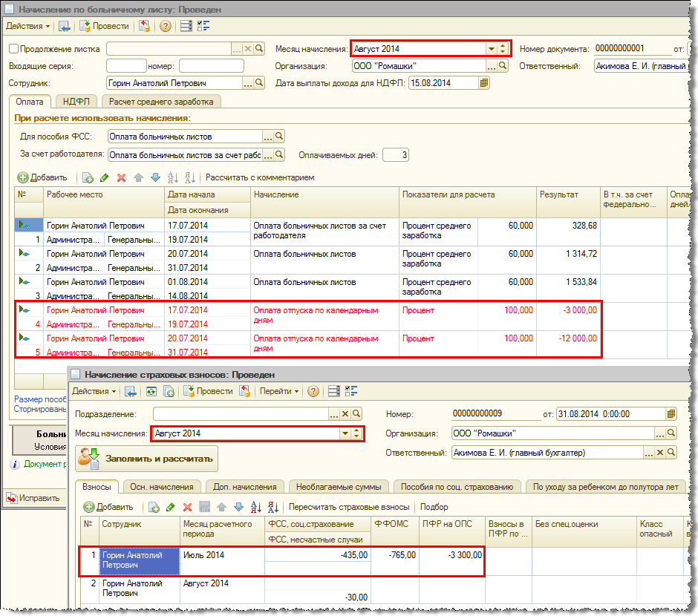Enable the Продолжение листка checkbox
The image size is (698, 616).
(x=14, y=49)
